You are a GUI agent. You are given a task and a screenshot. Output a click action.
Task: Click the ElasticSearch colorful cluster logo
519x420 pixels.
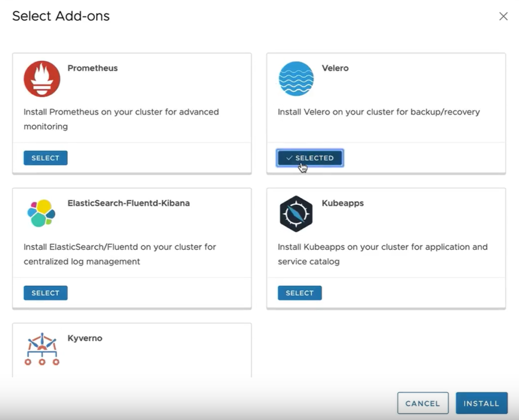(42, 213)
